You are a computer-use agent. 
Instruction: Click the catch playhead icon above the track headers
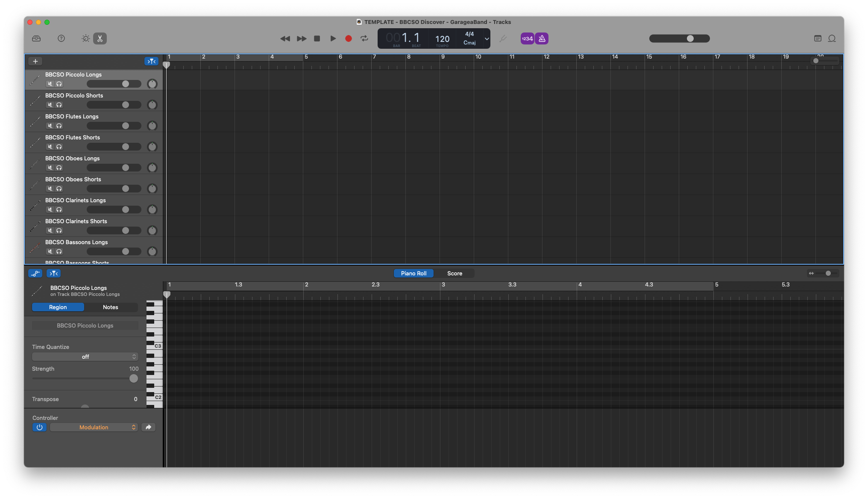click(152, 61)
